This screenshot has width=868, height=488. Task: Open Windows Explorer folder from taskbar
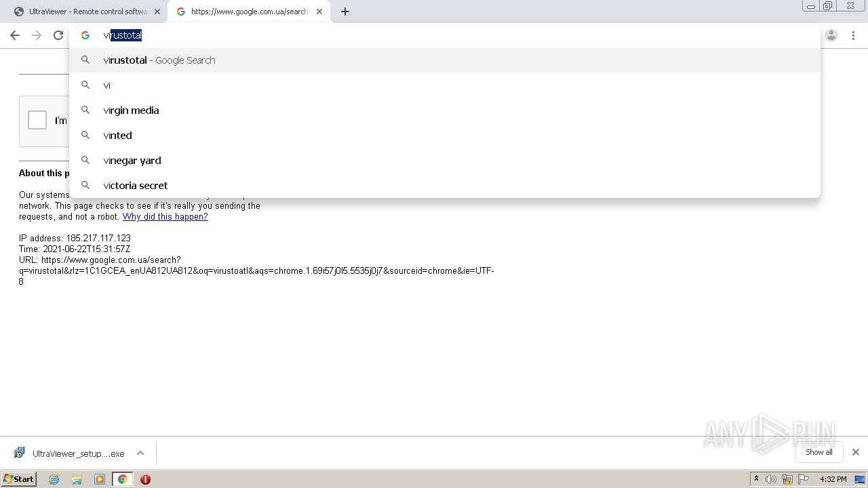(77, 479)
